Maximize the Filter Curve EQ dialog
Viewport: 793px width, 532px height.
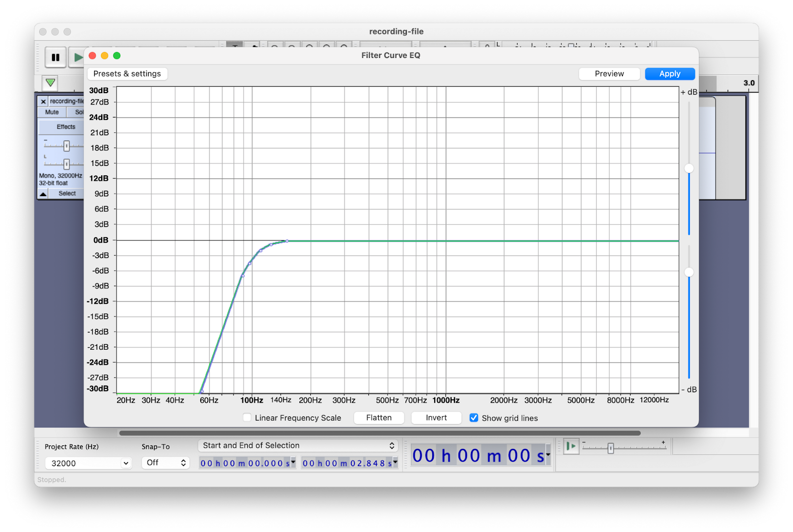click(x=117, y=56)
